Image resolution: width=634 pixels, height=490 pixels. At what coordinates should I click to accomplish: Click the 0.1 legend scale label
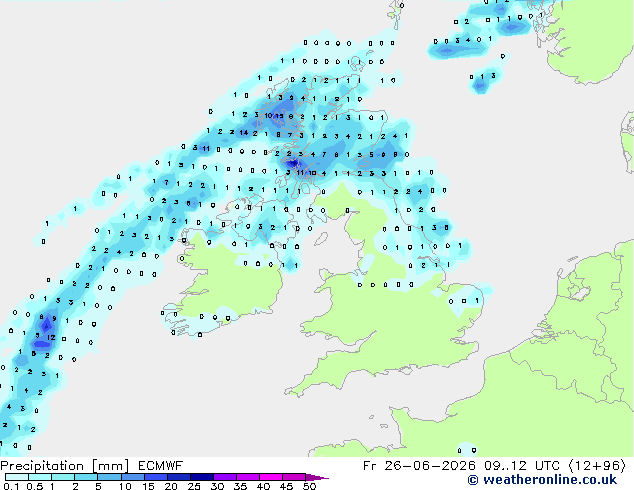click(11, 486)
